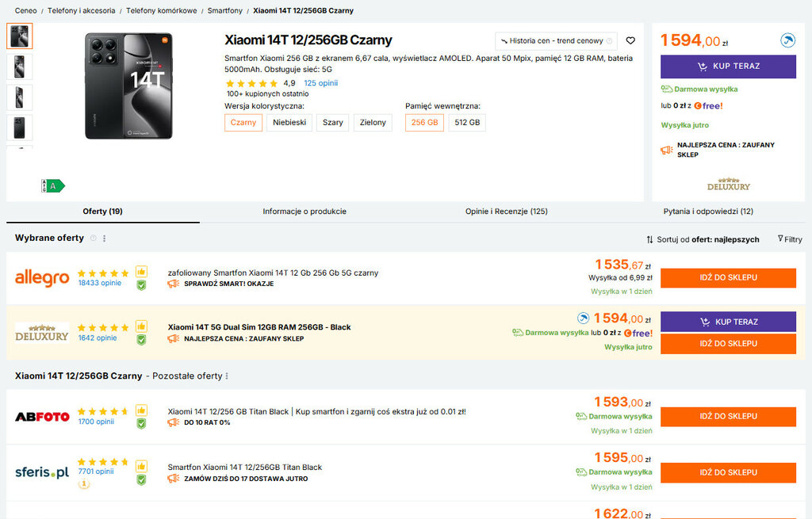Click the energy class A label icon

(x=53, y=186)
